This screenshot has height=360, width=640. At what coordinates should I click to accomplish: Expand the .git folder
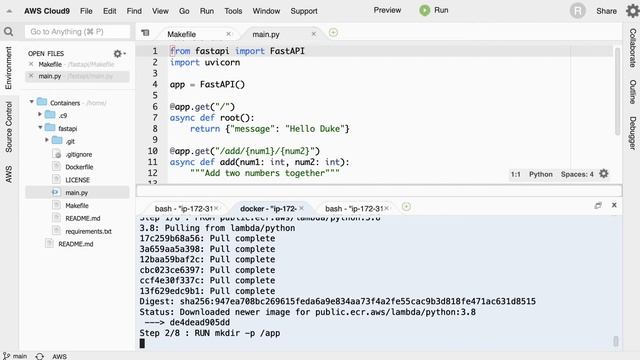point(47,140)
